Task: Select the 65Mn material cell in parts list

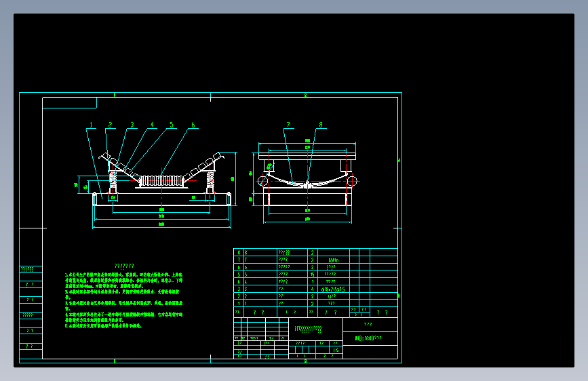Action: [x=334, y=260]
